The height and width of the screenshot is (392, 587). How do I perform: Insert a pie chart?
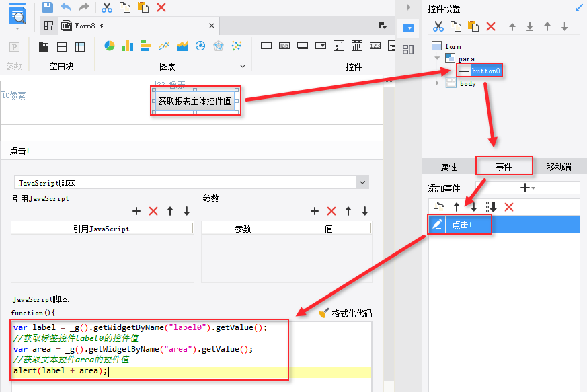click(x=110, y=46)
